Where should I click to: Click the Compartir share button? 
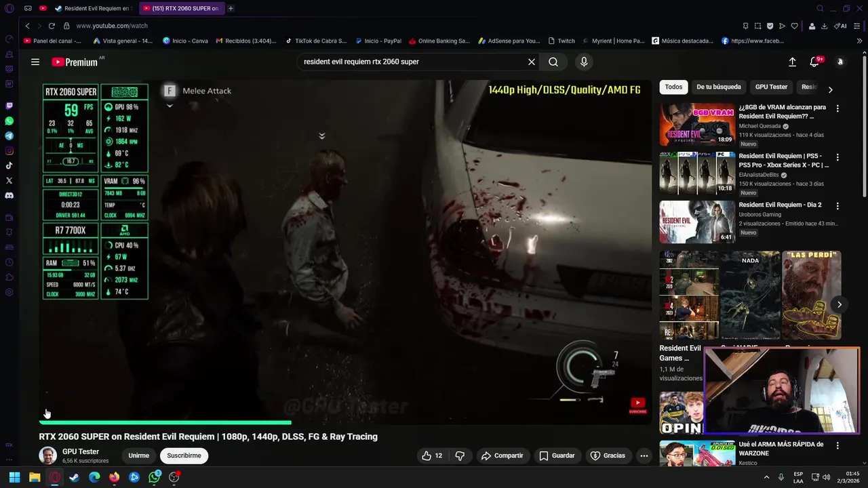502,455
